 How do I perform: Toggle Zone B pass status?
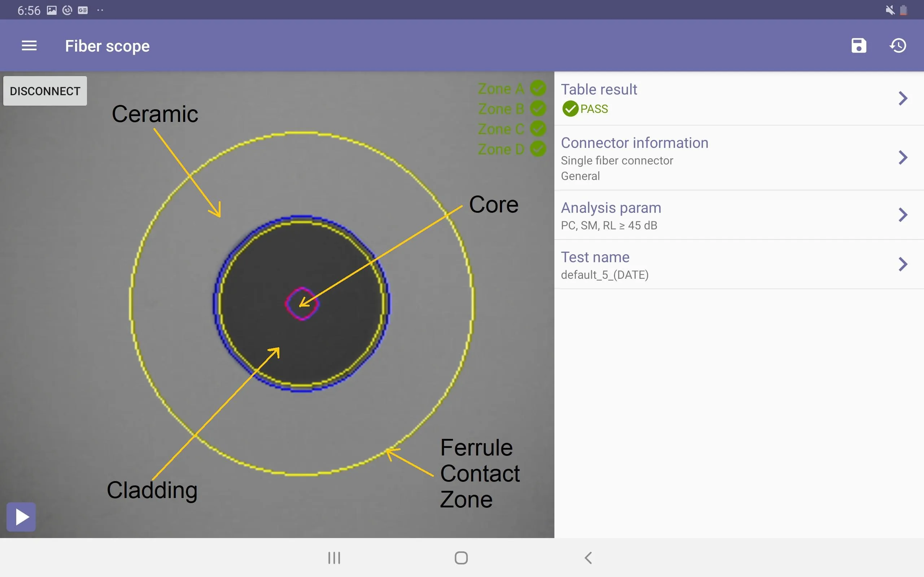tap(540, 108)
